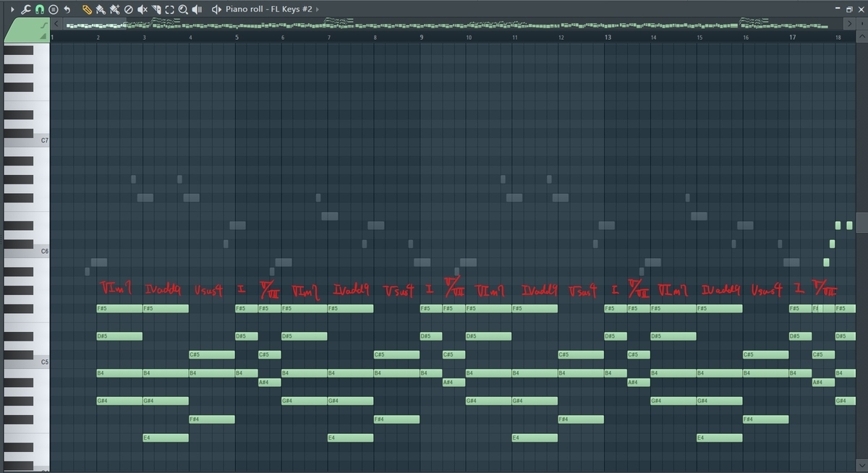Expand the target channel arrow after FL Keys #2
Viewport: 868px width, 473px height.
[x=318, y=9]
